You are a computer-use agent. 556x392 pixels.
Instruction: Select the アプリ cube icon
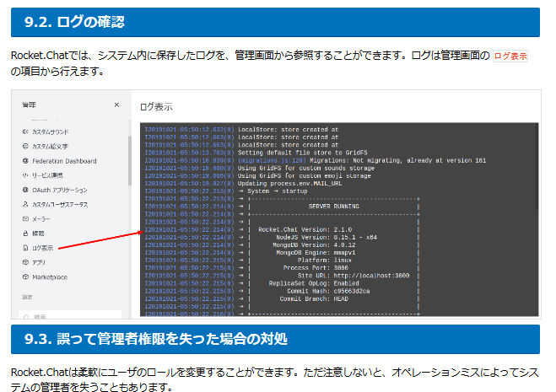(x=25, y=262)
